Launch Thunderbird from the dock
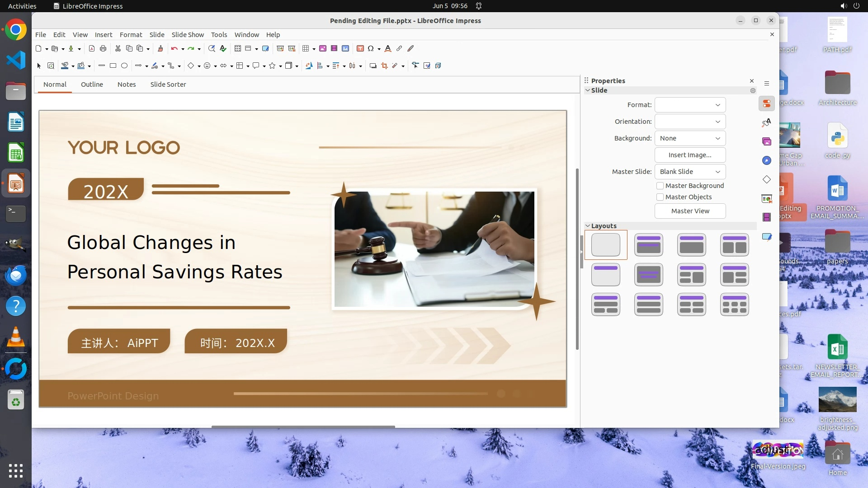This screenshot has height=488, width=868. click(16, 275)
